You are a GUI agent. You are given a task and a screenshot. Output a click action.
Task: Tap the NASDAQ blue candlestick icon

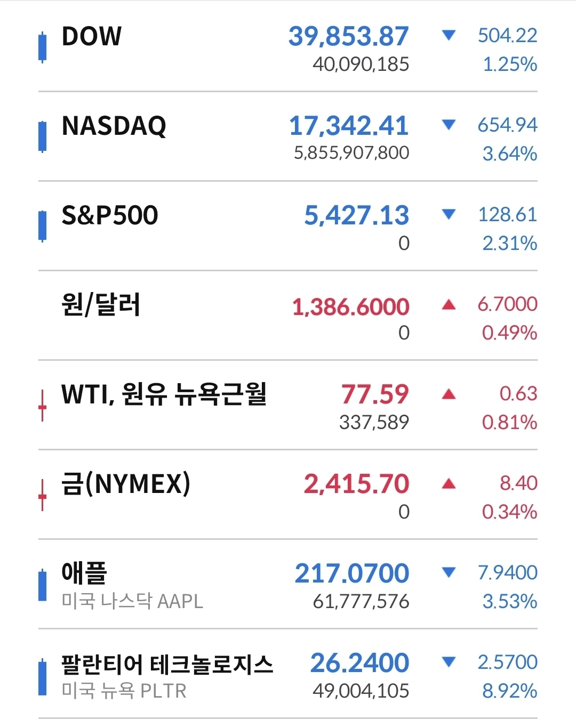coord(43,137)
